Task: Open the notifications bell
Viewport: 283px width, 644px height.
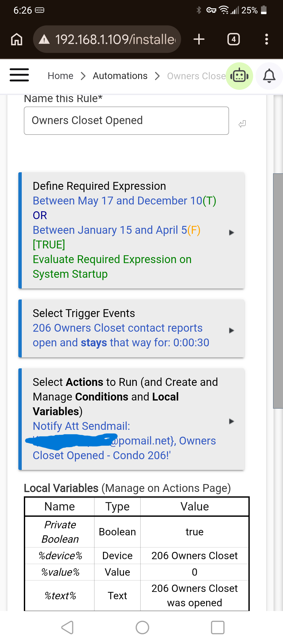Action: [x=269, y=76]
